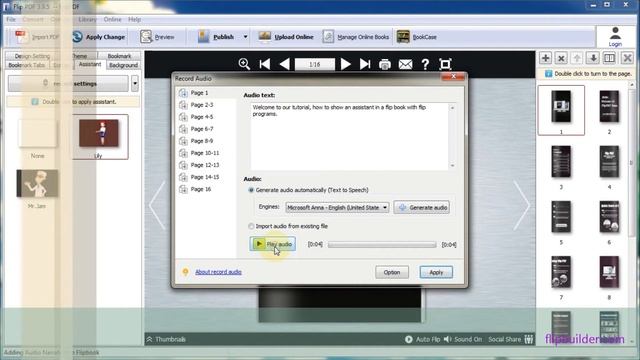Open Manage Online Books
The width and height of the screenshot is (640, 360).
pos(356,37)
